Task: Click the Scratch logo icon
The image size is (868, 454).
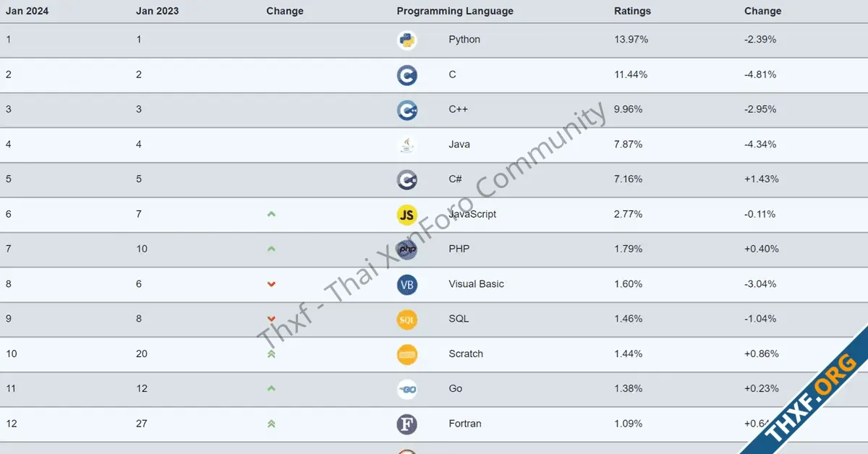Action: [x=407, y=354]
